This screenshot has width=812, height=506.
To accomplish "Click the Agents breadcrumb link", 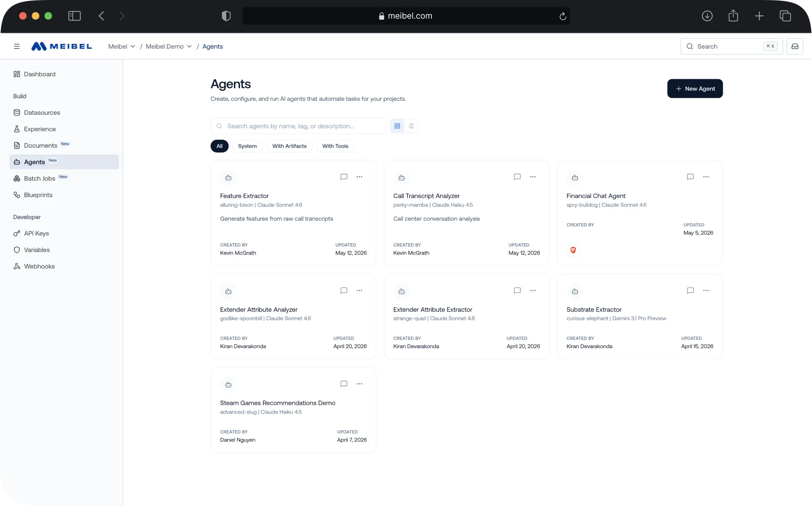I will [x=212, y=46].
